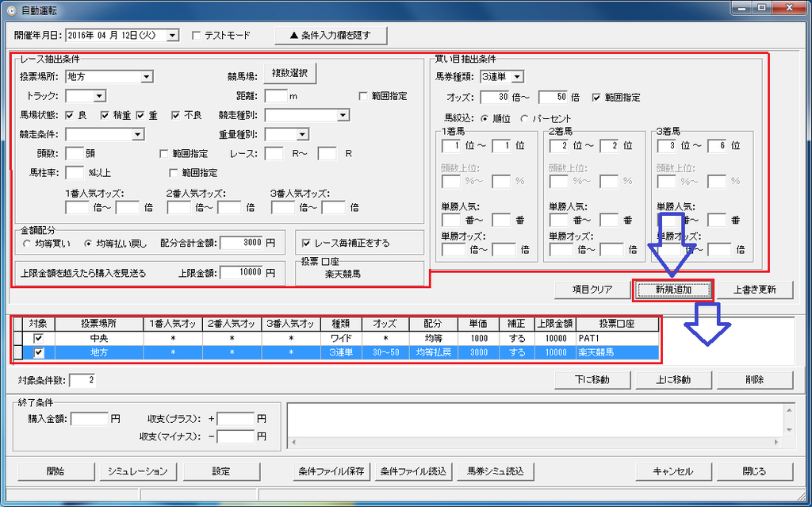Uncheck 対象 checkbox in the 中央 row
This screenshot has width=812, height=507.
(38, 338)
